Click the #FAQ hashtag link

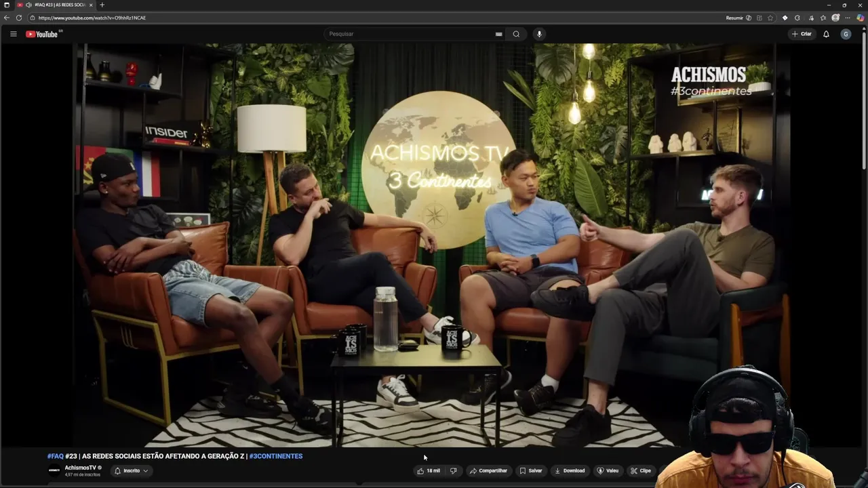point(56,456)
